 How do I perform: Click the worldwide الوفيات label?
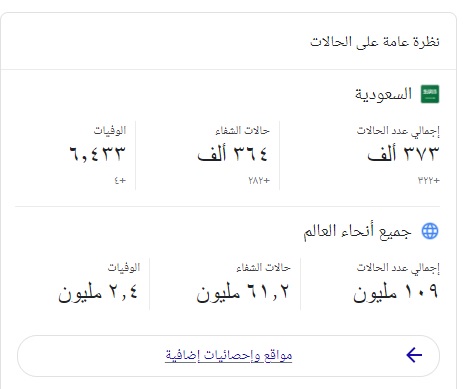click(124, 267)
